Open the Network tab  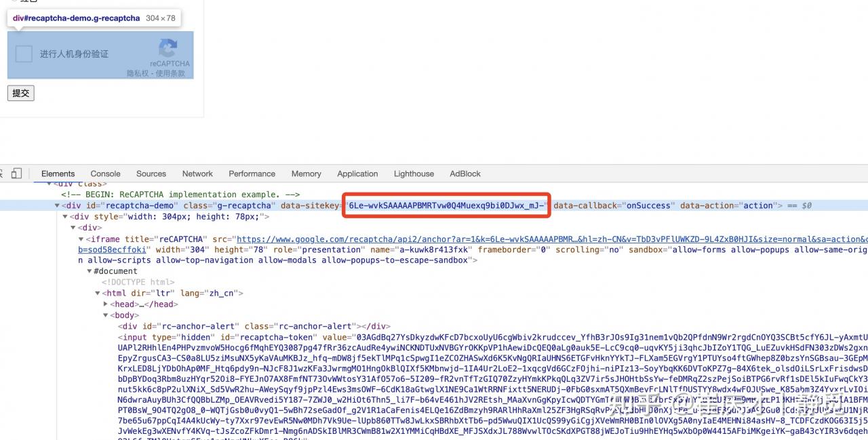click(197, 174)
